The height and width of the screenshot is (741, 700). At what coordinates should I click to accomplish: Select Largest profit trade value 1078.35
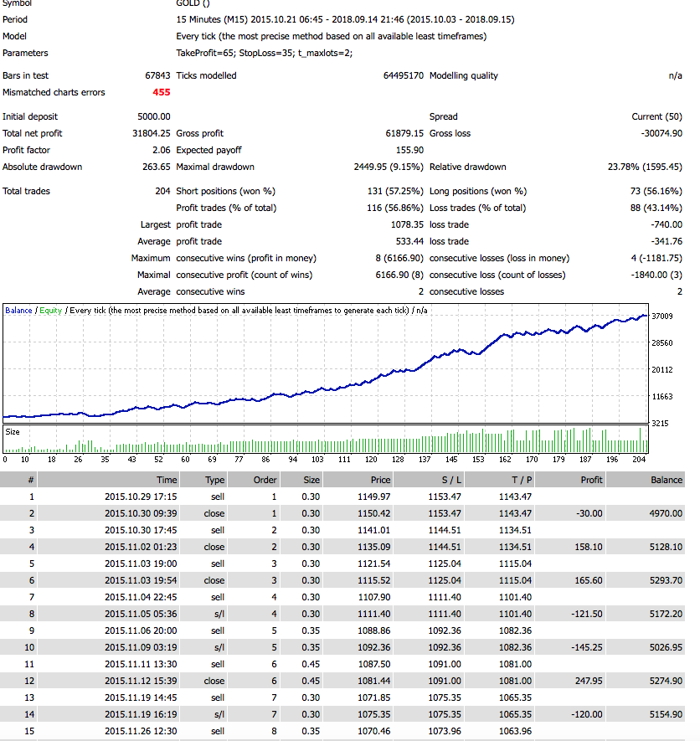coord(407,224)
